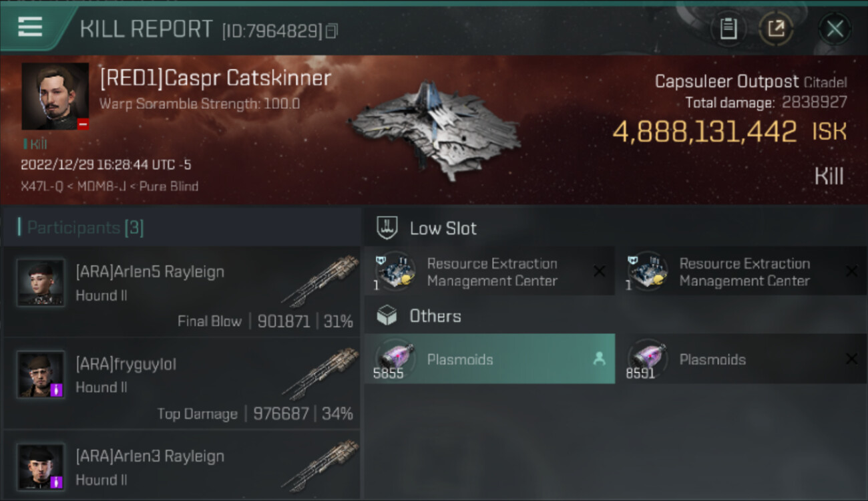
Task: Select the Plasmoids 8591 item
Action: pos(741,359)
